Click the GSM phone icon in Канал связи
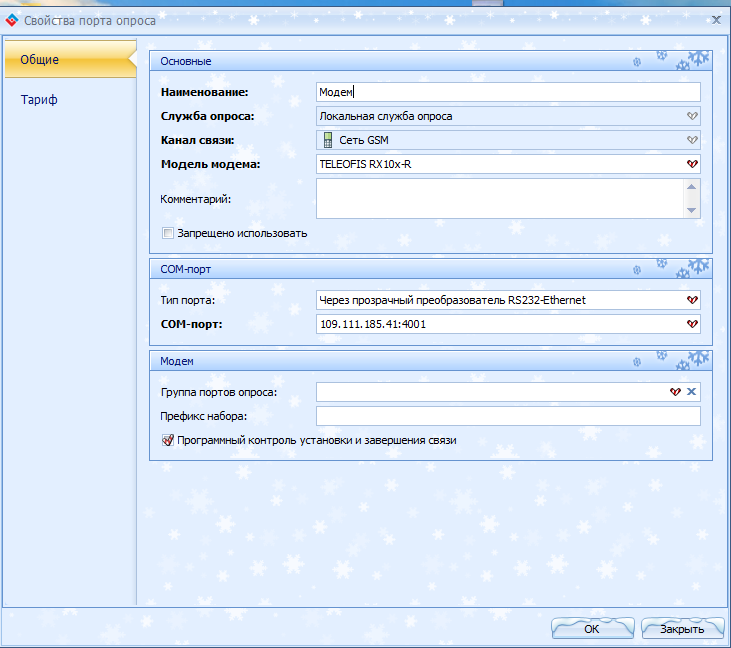Image resolution: width=731 pixels, height=648 pixels. [x=327, y=140]
